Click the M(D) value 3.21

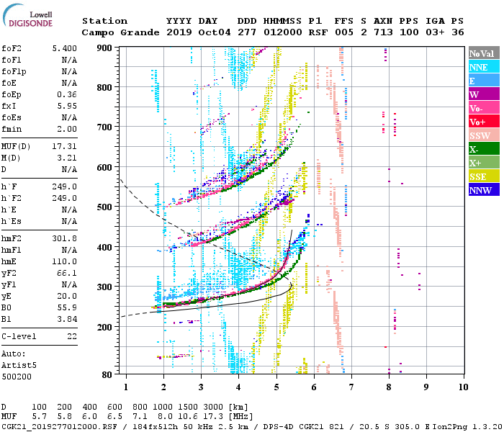pyautogui.click(x=67, y=158)
